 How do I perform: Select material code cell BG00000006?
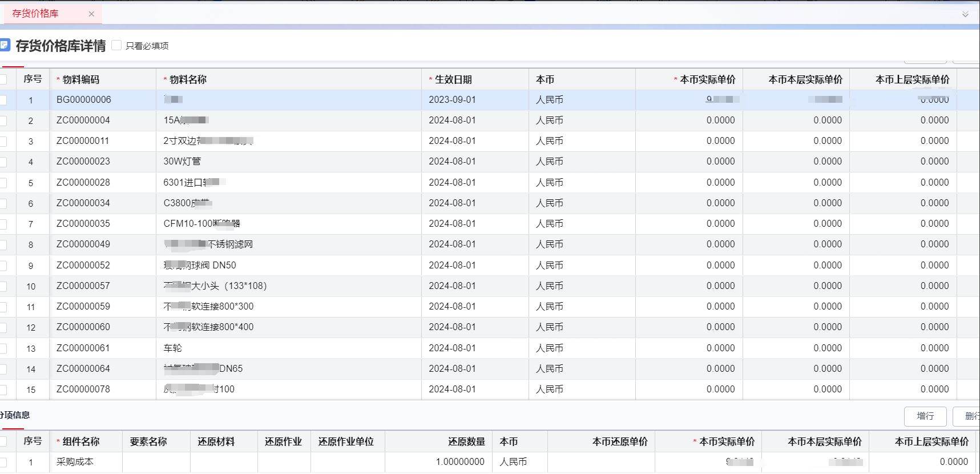pyautogui.click(x=84, y=100)
